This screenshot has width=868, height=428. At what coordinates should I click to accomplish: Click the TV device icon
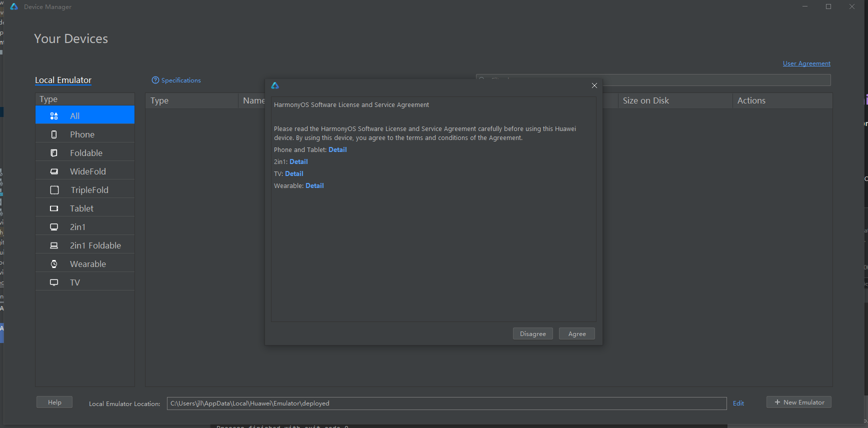click(x=54, y=282)
